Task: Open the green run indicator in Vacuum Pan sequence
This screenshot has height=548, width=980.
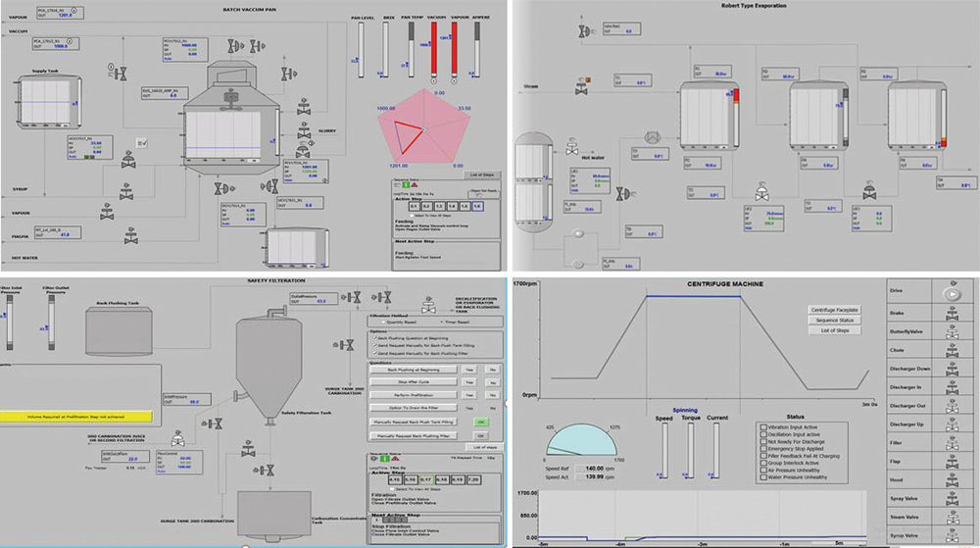Action: click(x=406, y=185)
